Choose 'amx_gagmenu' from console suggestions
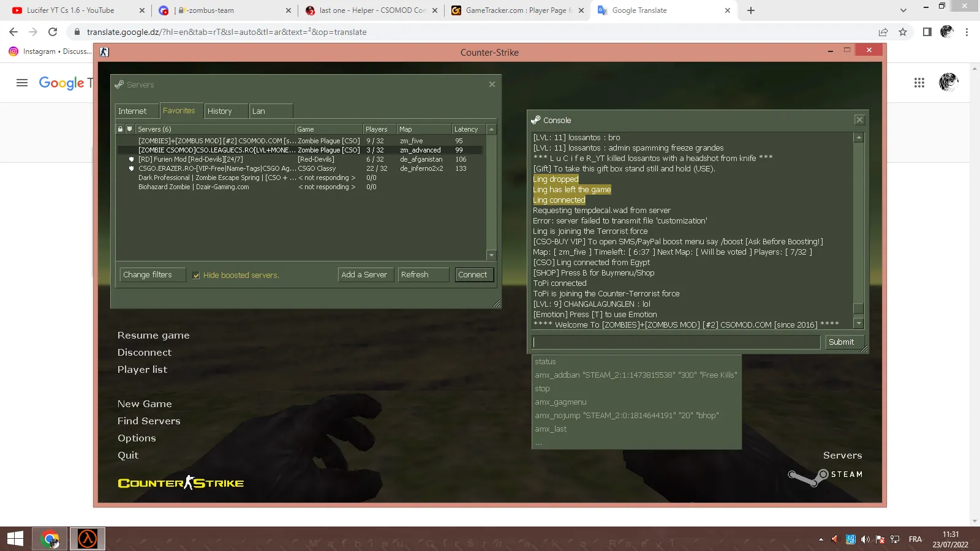 pos(560,402)
